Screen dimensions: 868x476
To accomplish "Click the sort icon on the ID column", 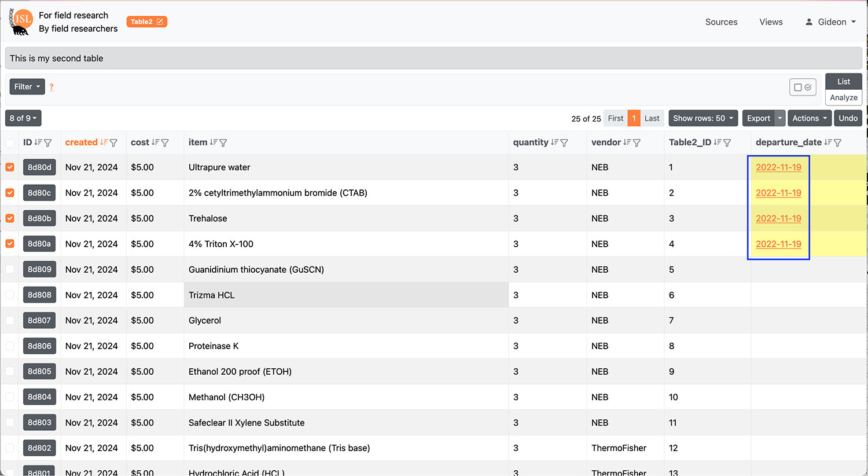I will point(38,142).
